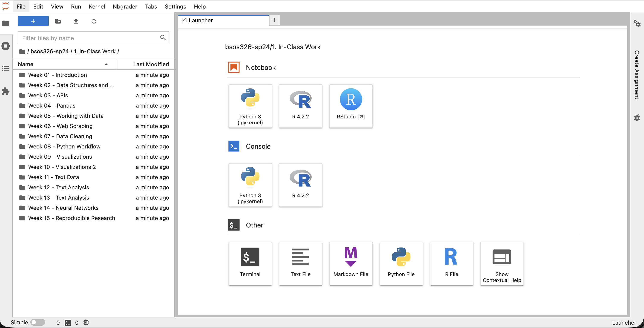
Task: Open the Kernel menu
Action: coord(96,6)
